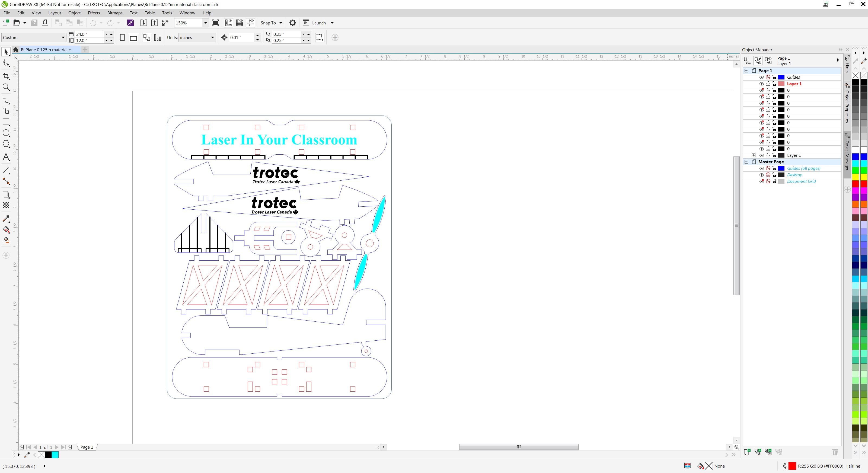Toggle visibility eye of red Layer 1

[x=761, y=84]
